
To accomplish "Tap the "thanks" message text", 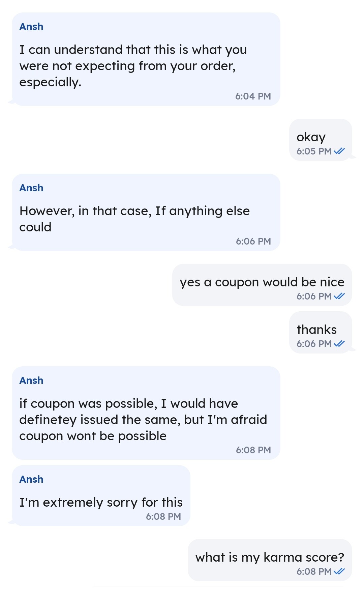I will pos(316,330).
